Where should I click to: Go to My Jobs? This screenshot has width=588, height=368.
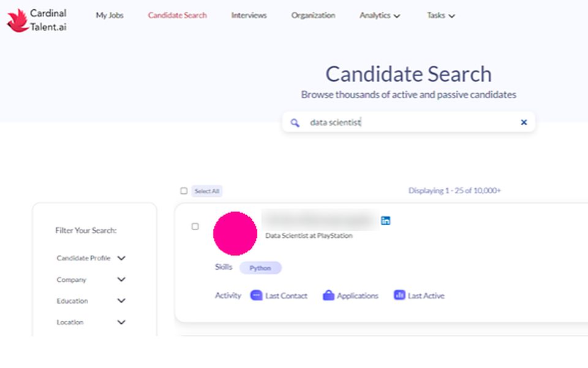[x=110, y=15]
